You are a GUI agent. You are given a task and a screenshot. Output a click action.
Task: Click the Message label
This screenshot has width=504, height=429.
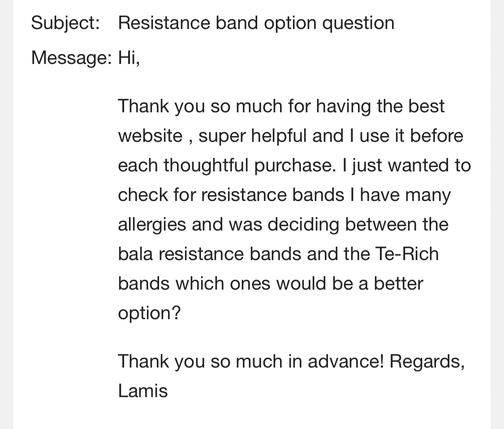[71, 58]
